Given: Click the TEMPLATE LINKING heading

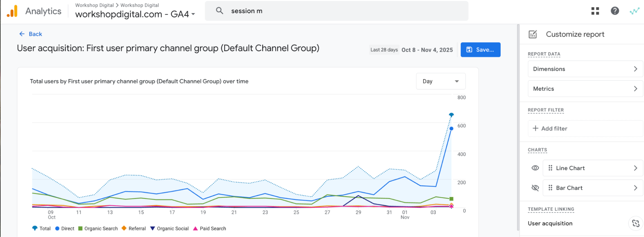Looking at the screenshot, I should tap(551, 209).
